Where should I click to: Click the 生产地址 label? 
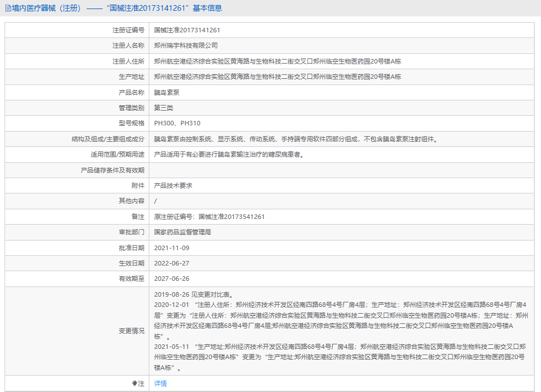click(132, 77)
